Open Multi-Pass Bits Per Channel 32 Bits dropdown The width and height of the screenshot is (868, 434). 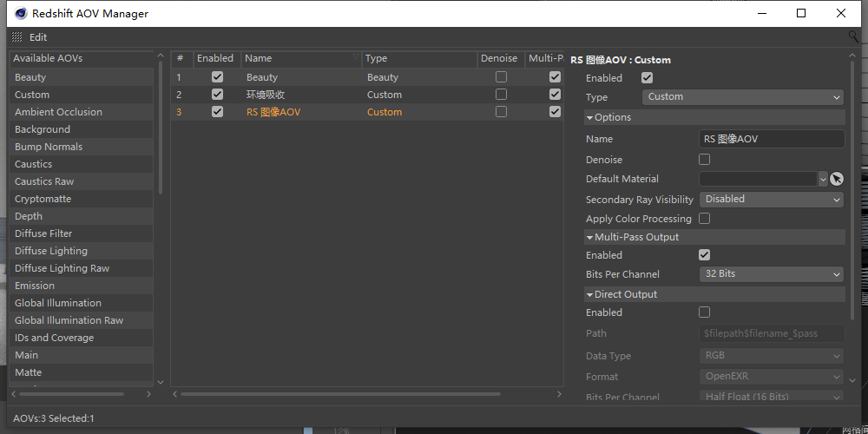point(771,274)
